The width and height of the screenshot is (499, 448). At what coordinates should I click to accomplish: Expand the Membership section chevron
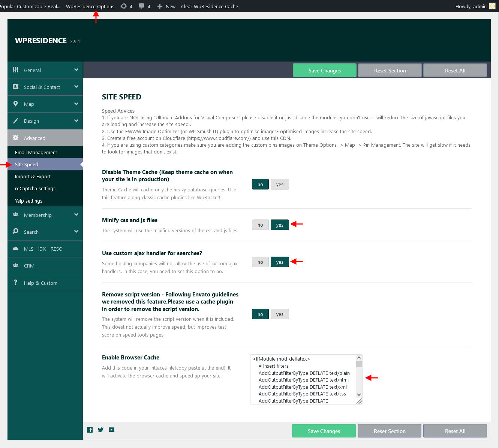pos(76,215)
